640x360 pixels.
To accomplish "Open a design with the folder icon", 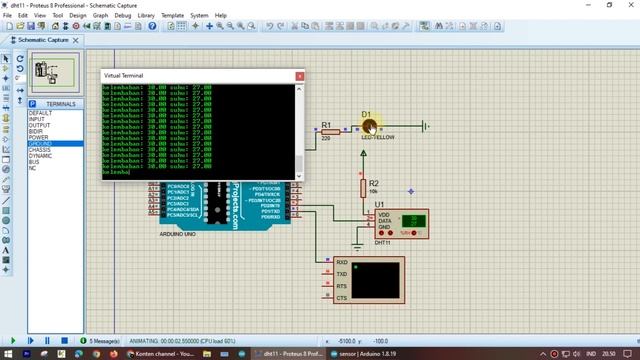I will point(20,26).
